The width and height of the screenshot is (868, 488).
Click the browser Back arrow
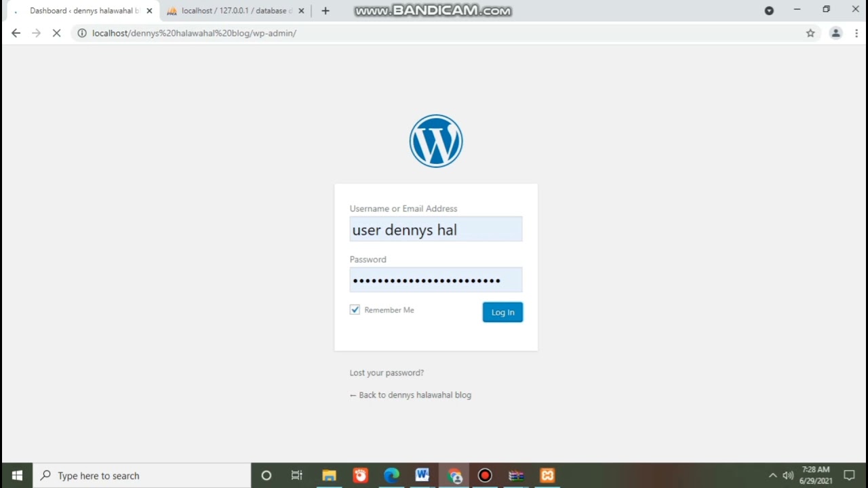click(16, 33)
